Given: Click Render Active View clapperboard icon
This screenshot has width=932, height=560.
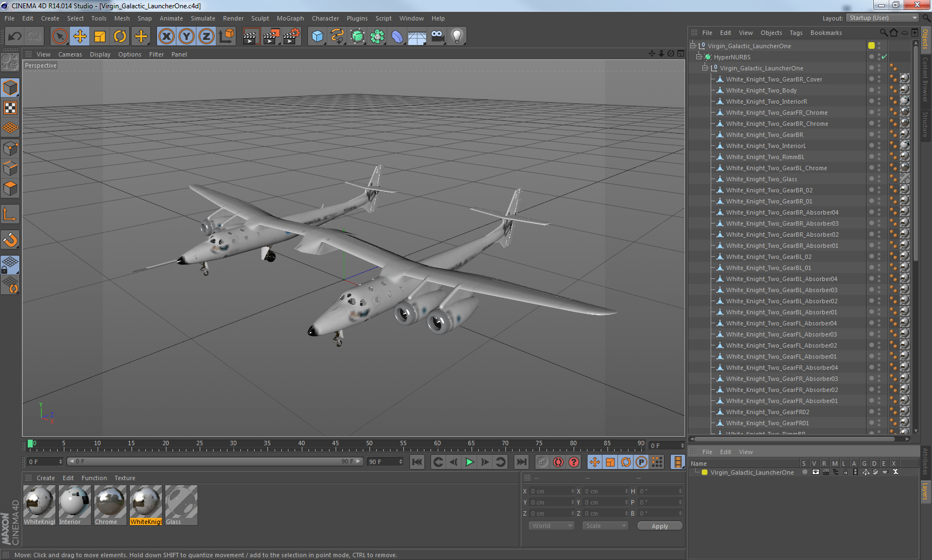Looking at the screenshot, I should (x=251, y=37).
